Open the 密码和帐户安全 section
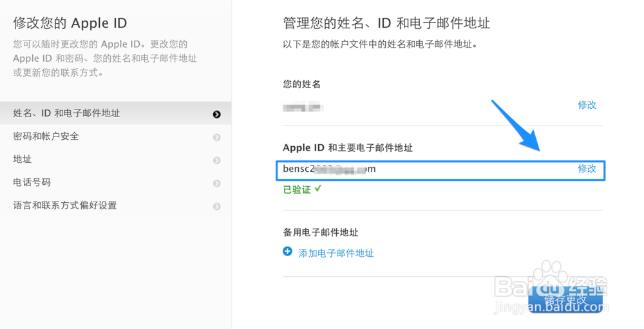 46,136
